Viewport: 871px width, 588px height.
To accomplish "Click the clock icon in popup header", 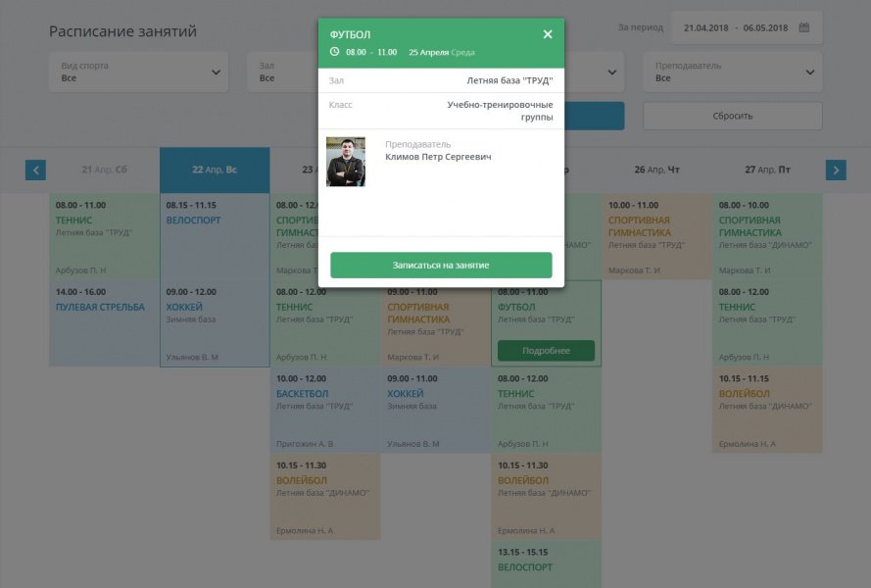I will pyautogui.click(x=335, y=52).
